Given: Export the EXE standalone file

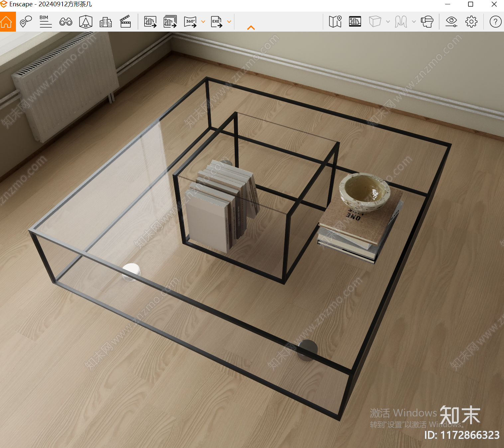Looking at the screenshot, I should tap(217, 22).
